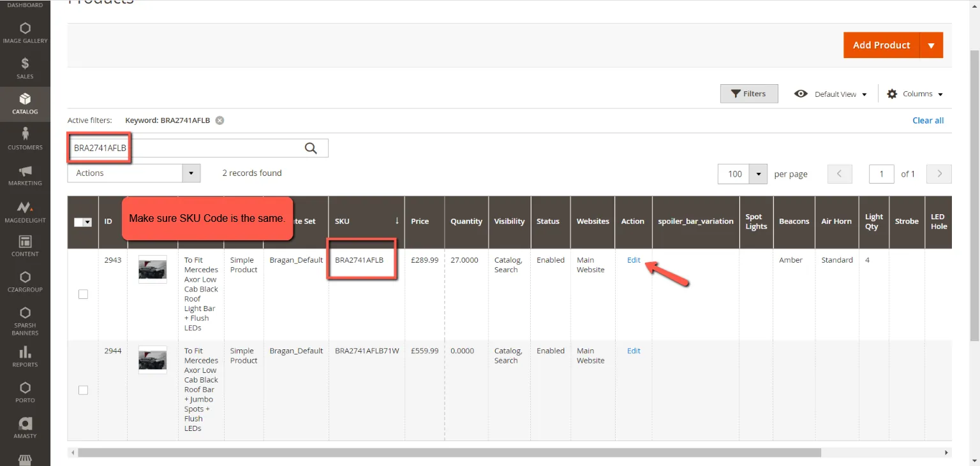Screen dimensions: 980x466
Task: Tick checkbox for product ID 2943
Action: (x=83, y=294)
